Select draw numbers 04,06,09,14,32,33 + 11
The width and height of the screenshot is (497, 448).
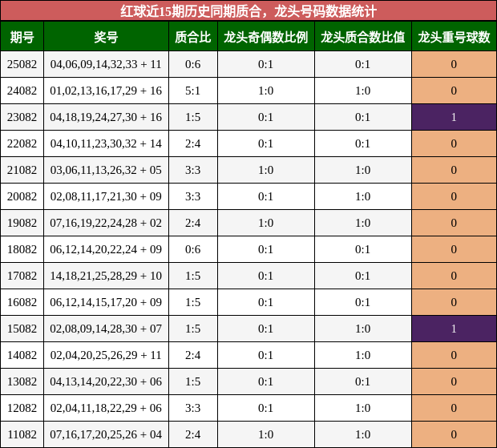click(106, 64)
